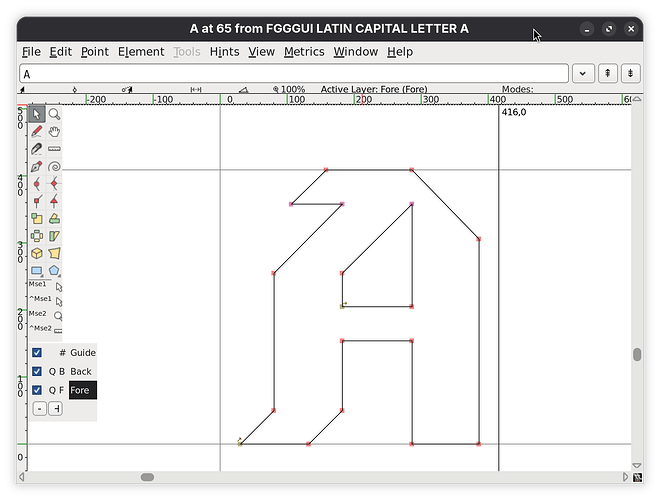Click the horizontal scrollbar thumb

coord(147,477)
